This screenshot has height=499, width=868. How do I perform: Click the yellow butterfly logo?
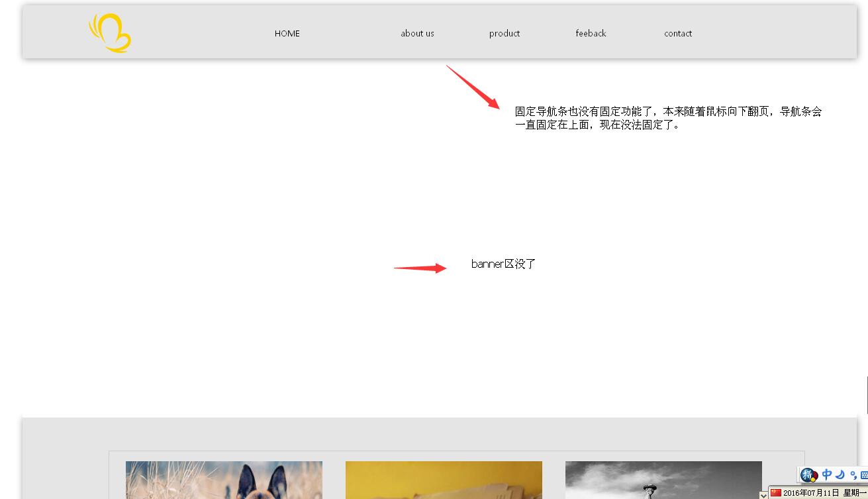(110, 33)
